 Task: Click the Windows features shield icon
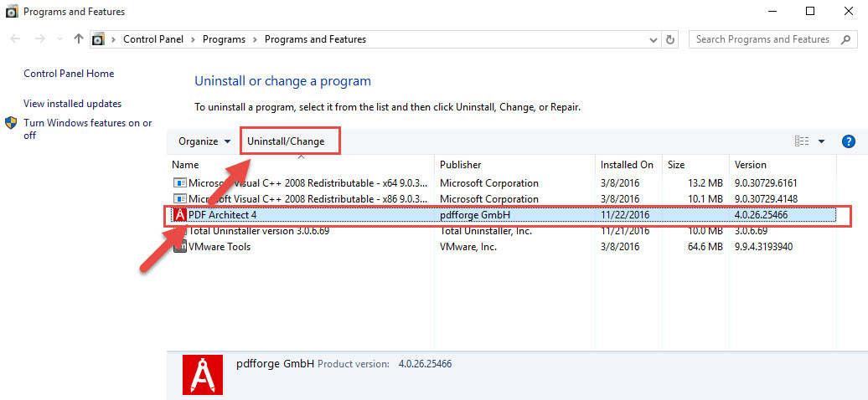(x=11, y=123)
